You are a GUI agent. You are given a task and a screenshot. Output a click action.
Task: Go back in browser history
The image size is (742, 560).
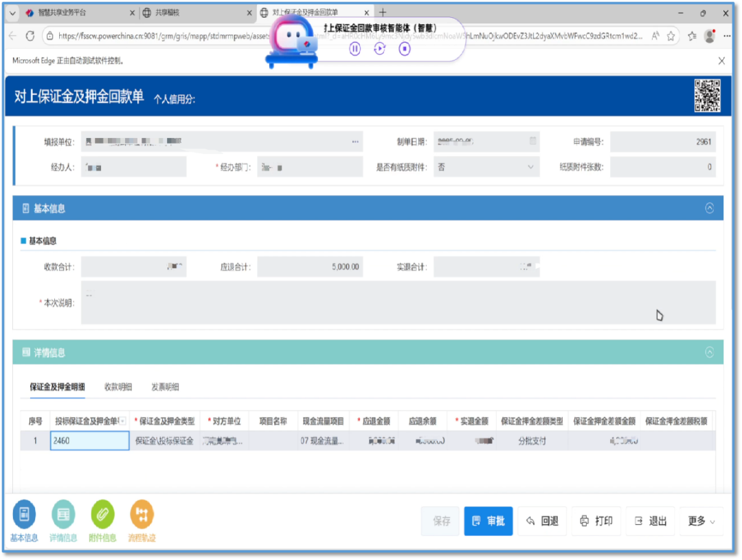[x=13, y=36]
